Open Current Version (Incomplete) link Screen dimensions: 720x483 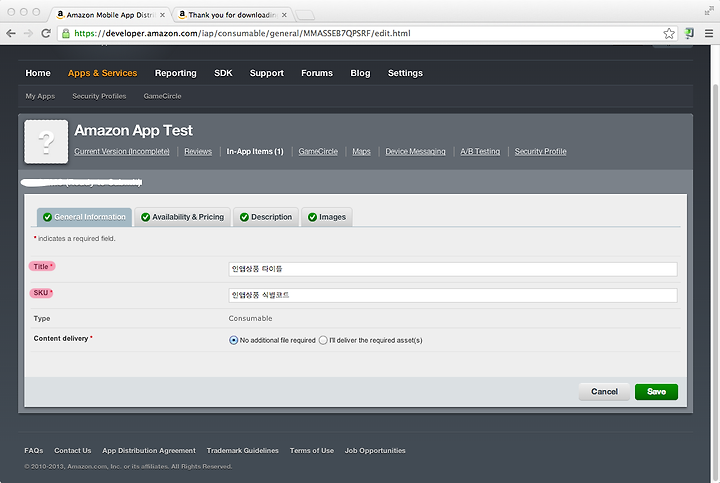coord(122,151)
